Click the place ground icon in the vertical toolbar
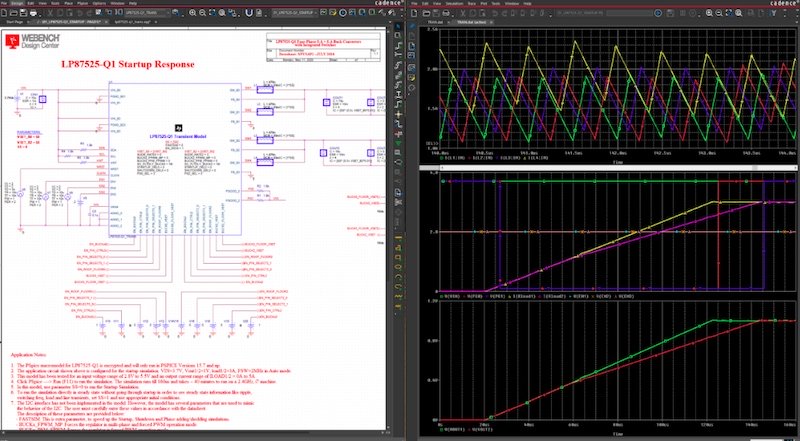 tap(398, 133)
